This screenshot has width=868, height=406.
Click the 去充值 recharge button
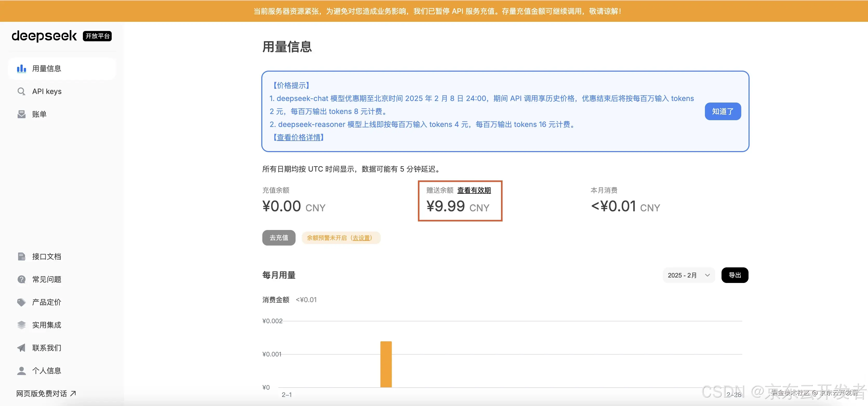tap(279, 238)
